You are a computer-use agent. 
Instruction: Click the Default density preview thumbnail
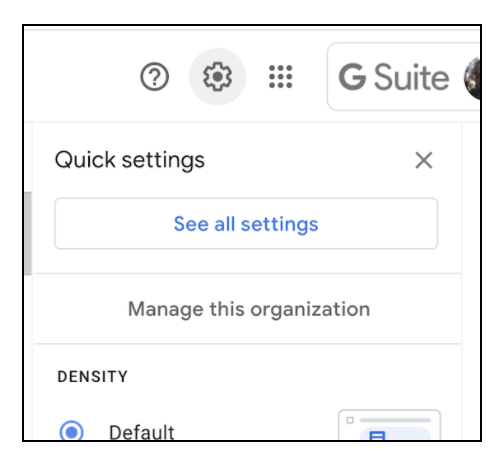tap(389, 425)
